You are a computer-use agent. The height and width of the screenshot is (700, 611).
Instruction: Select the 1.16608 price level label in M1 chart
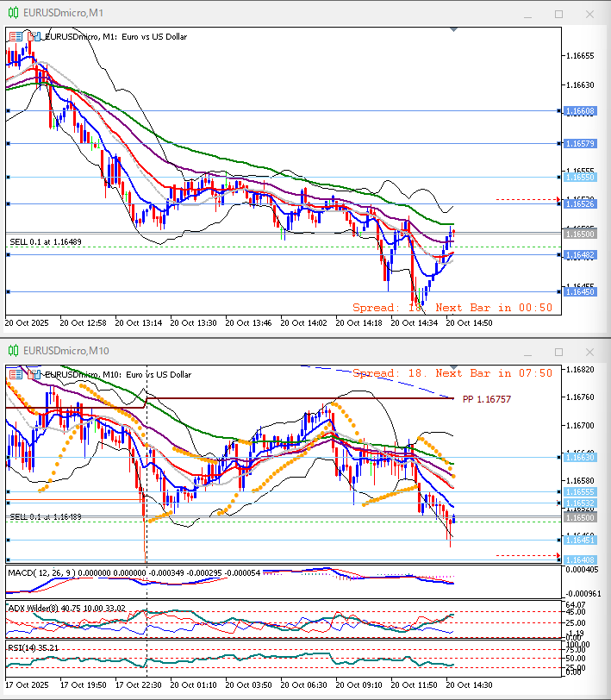tap(578, 111)
